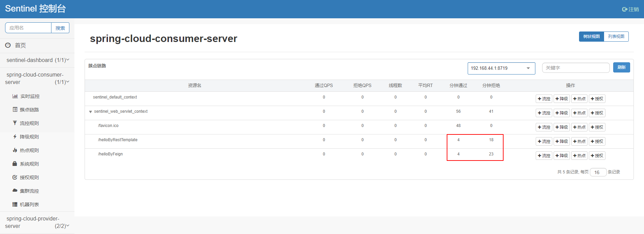
Task: Add 降级 rule for sentinel_default_context
Action: pyautogui.click(x=562, y=99)
